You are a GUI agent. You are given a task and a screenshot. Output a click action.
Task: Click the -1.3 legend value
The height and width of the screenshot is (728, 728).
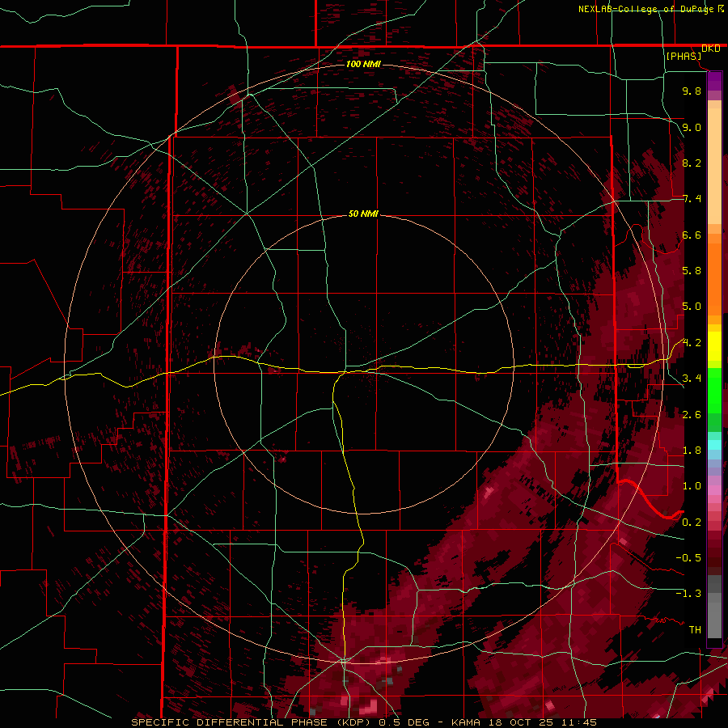(688, 594)
